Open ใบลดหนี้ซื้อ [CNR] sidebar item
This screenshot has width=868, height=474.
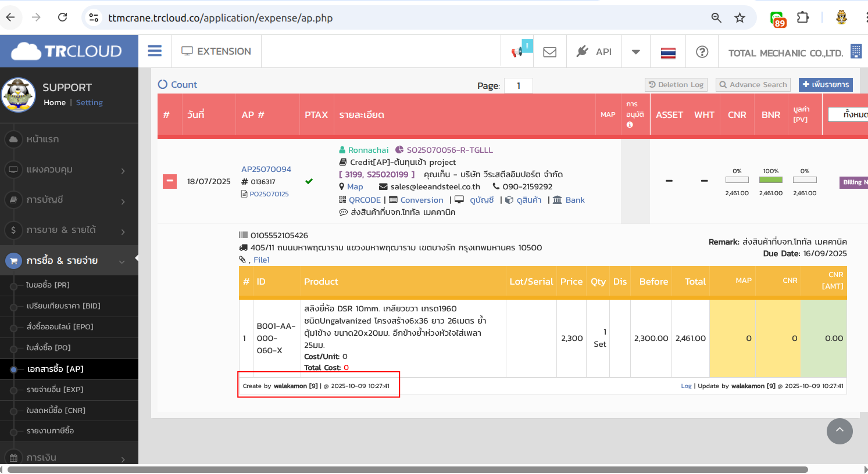pyautogui.click(x=56, y=410)
